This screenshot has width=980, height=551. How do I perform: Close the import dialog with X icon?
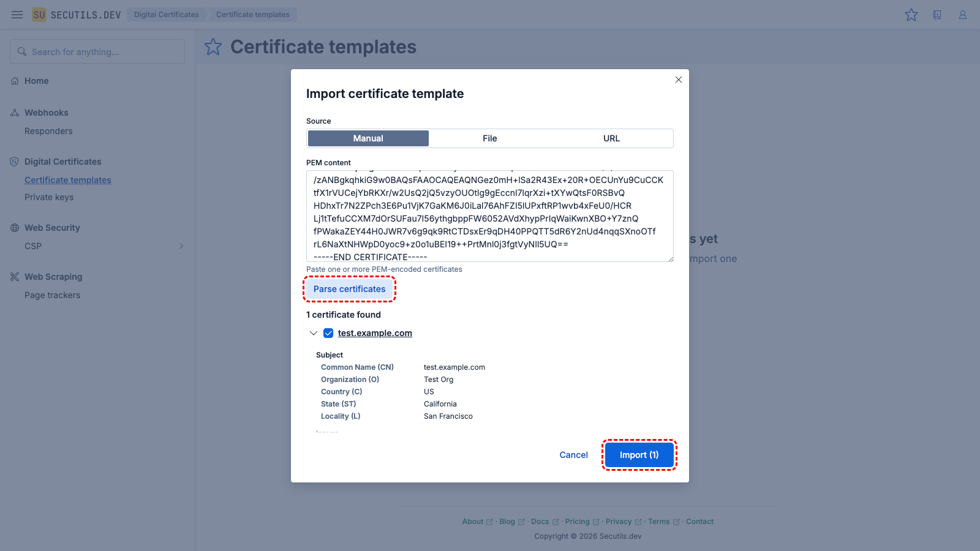[679, 80]
